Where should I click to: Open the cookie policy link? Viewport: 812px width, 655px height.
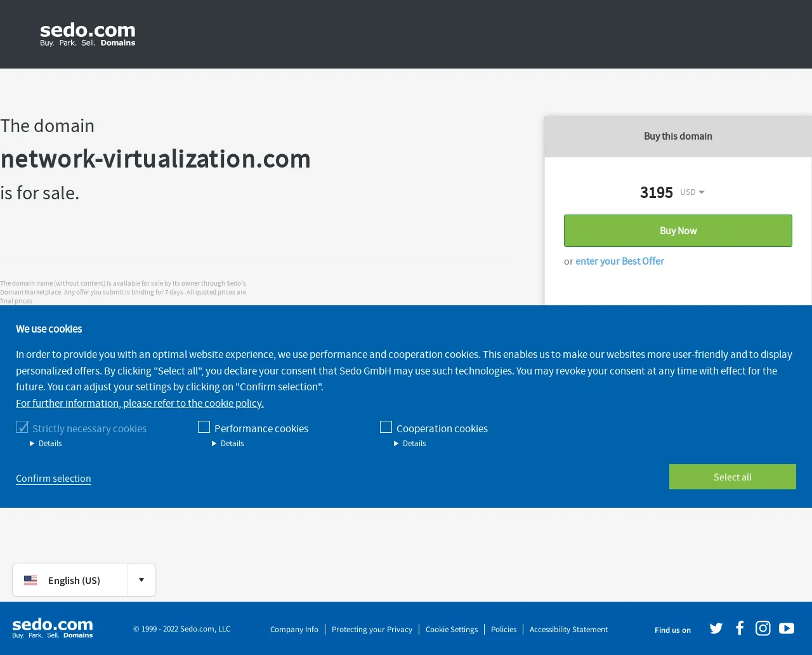pos(140,403)
